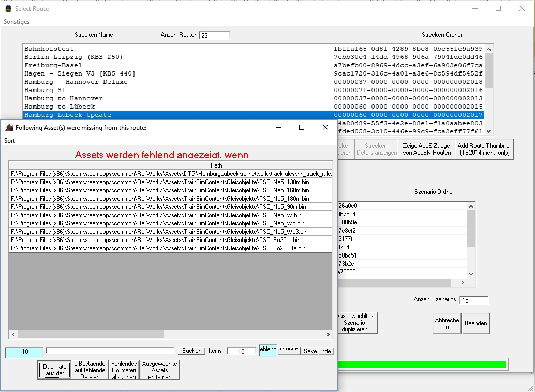Click the Add Route Thumbnail button
Viewport: 535px width, 392px height.
[x=485, y=149]
